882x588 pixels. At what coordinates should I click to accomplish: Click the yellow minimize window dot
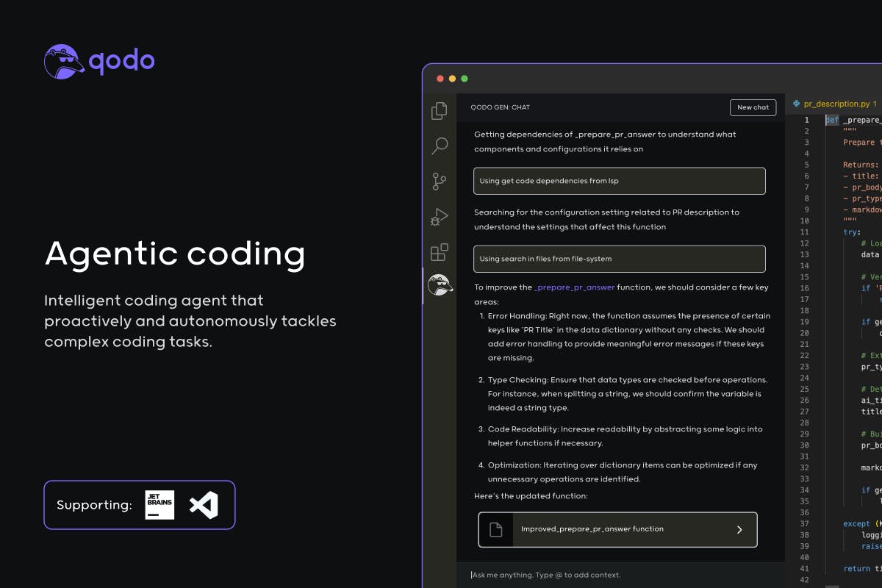click(x=452, y=79)
